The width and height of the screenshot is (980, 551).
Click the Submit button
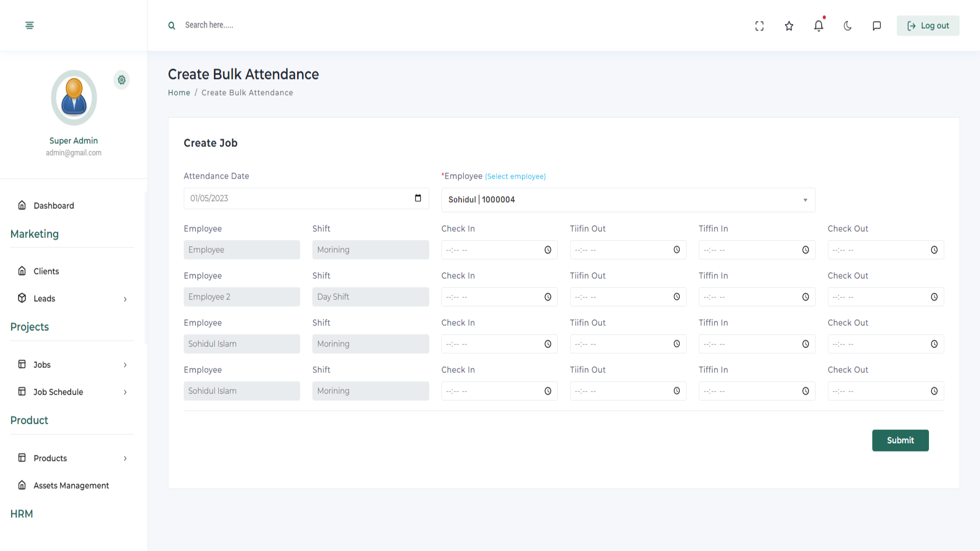pos(900,440)
